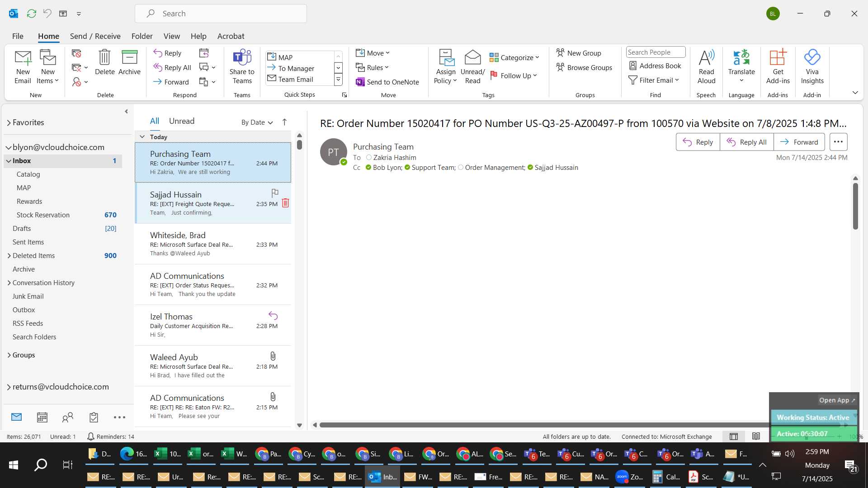Image resolution: width=868 pixels, height=488 pixels.
Task: Click Forward button in reading pane
Action: coord(799,142)
